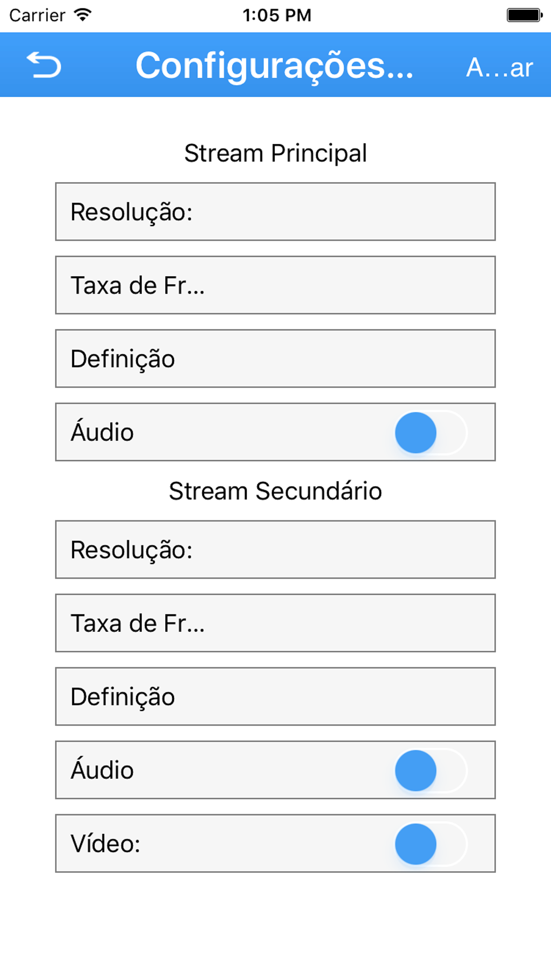Click the Vídeo: row label
Viewport: 551px width, 980px height.
click(106, 844)
